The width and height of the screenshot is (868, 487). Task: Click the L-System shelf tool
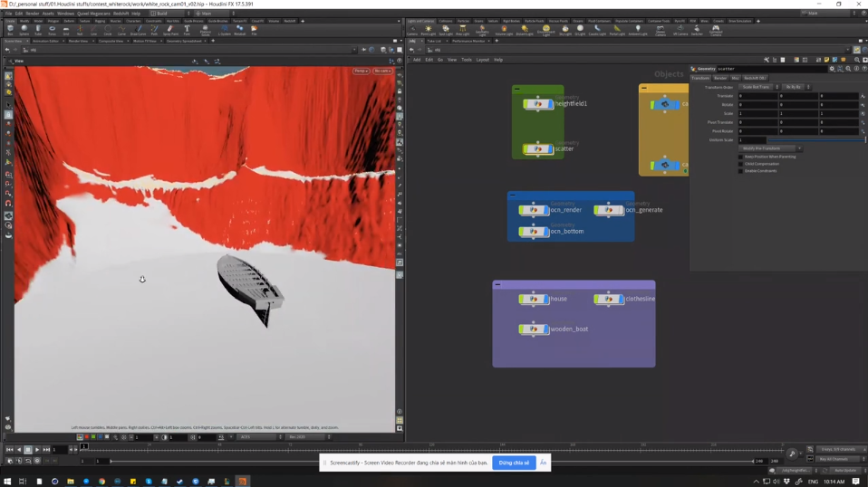pyautogui.click(x=224, y=30)
